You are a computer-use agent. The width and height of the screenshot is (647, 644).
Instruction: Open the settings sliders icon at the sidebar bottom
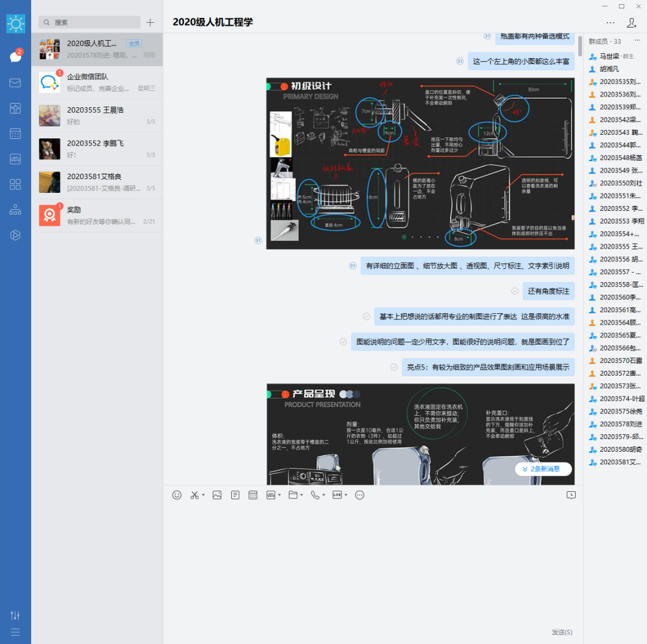tap(15, 615)
